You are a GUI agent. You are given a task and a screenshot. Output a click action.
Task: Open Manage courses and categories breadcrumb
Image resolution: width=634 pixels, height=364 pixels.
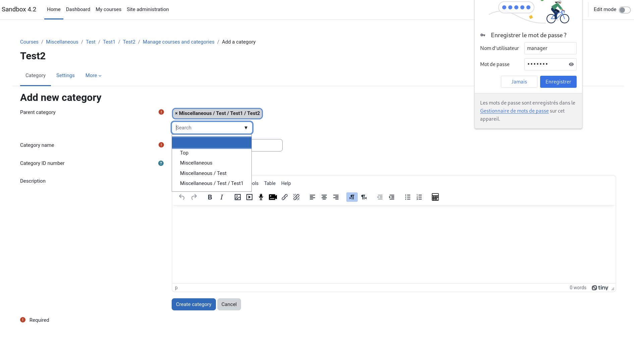pos(178,42)
